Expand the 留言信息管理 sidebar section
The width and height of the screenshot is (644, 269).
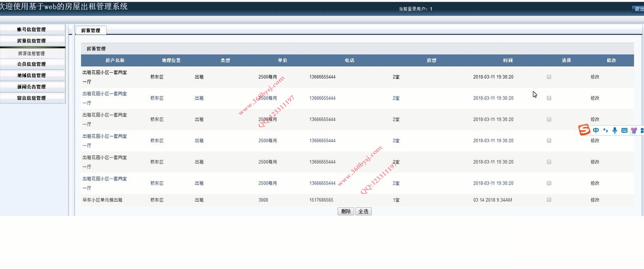point(32,98)
